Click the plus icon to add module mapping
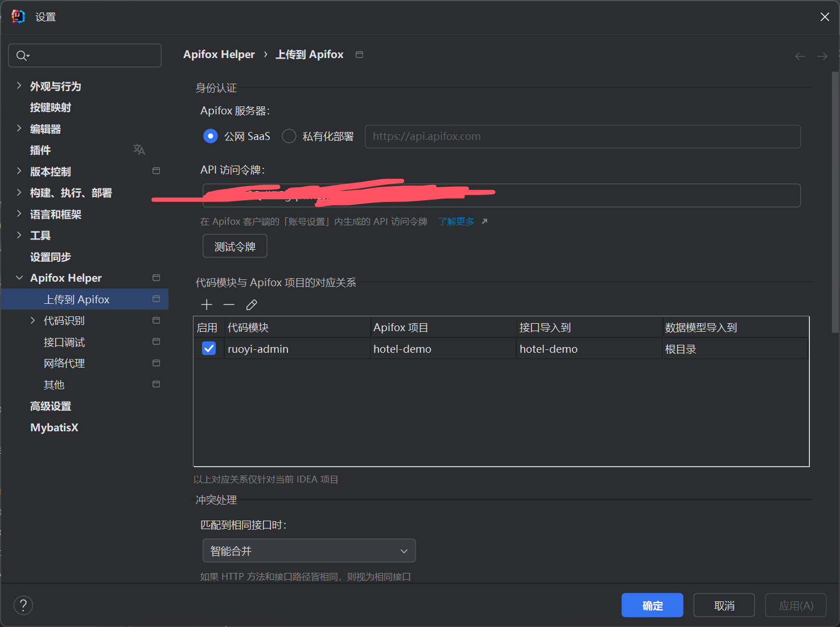 (x=207, y=305)
